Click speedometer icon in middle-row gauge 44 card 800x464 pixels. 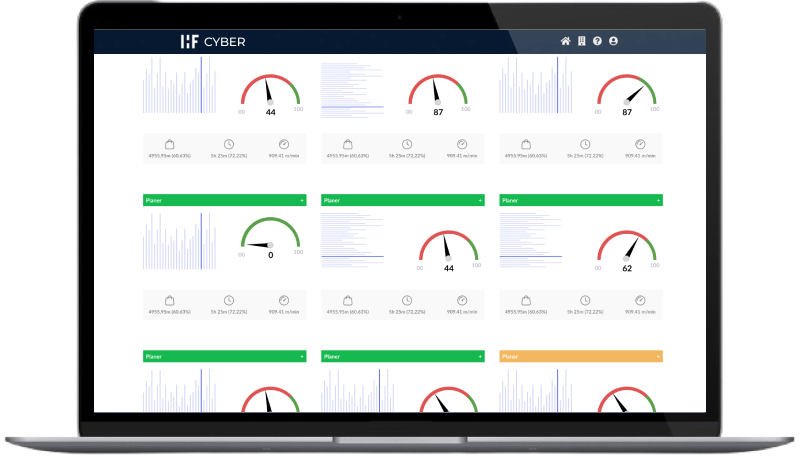point(462,301)
